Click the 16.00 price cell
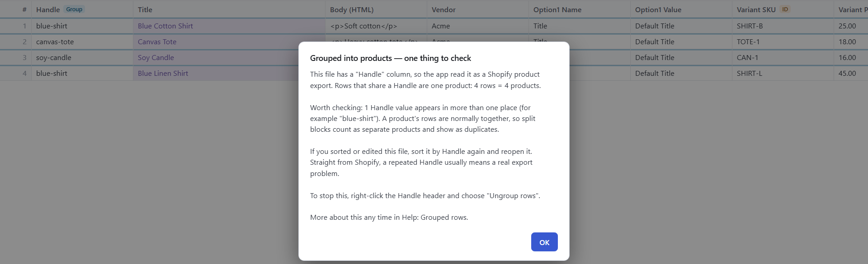The width and height of the screenshot is (868, 264). point(851,58)
